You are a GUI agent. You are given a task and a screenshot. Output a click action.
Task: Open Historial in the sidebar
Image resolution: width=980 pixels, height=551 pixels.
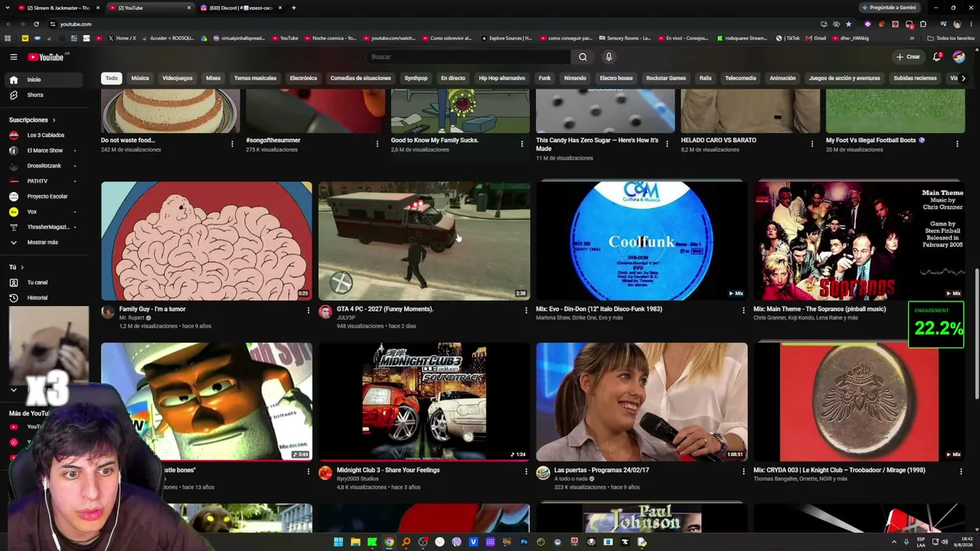click(43, 298)
